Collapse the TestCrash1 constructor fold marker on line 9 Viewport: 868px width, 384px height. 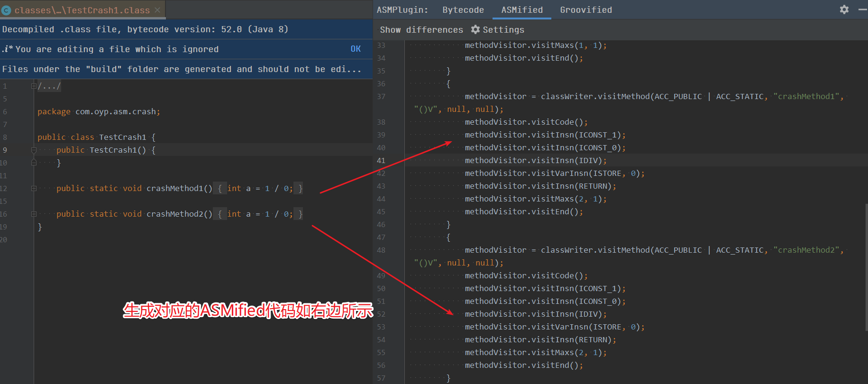34,150
